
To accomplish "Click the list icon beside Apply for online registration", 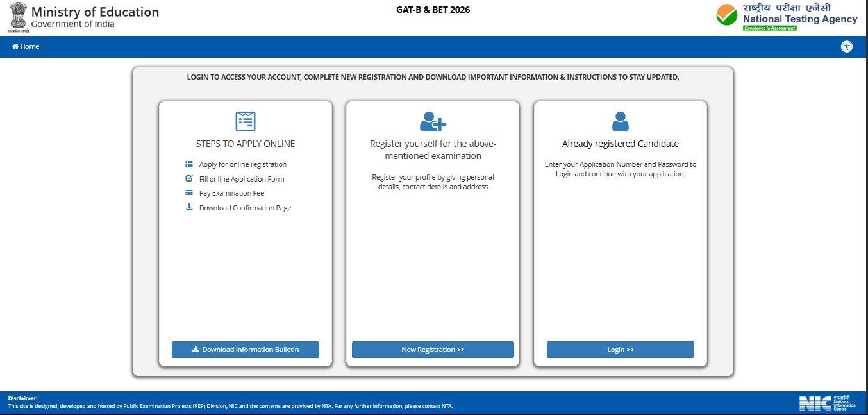I will [189, 164].
